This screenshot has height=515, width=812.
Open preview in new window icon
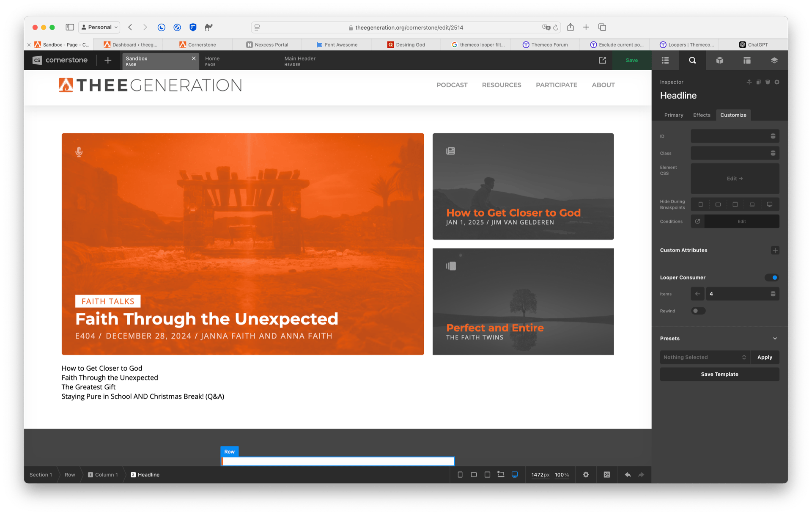pyautogui.click(x=602, y=61)
